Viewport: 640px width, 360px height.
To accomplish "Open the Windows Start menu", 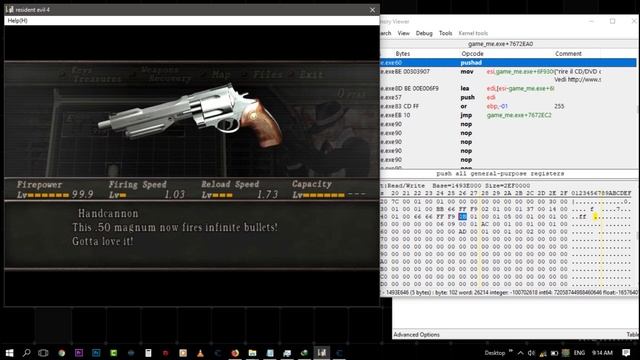I will click(x=9, y=353).
